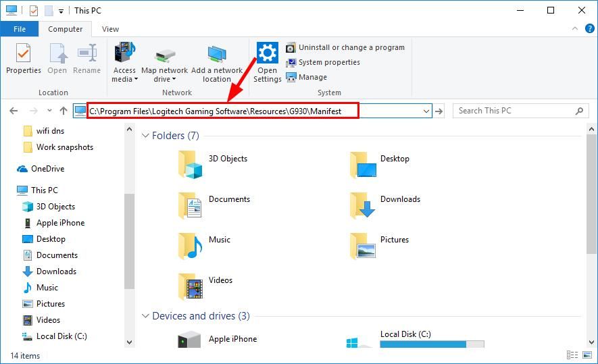Switch to the View ribbon tab
Viewport: 598px width, 364px height.
point(110,29)
